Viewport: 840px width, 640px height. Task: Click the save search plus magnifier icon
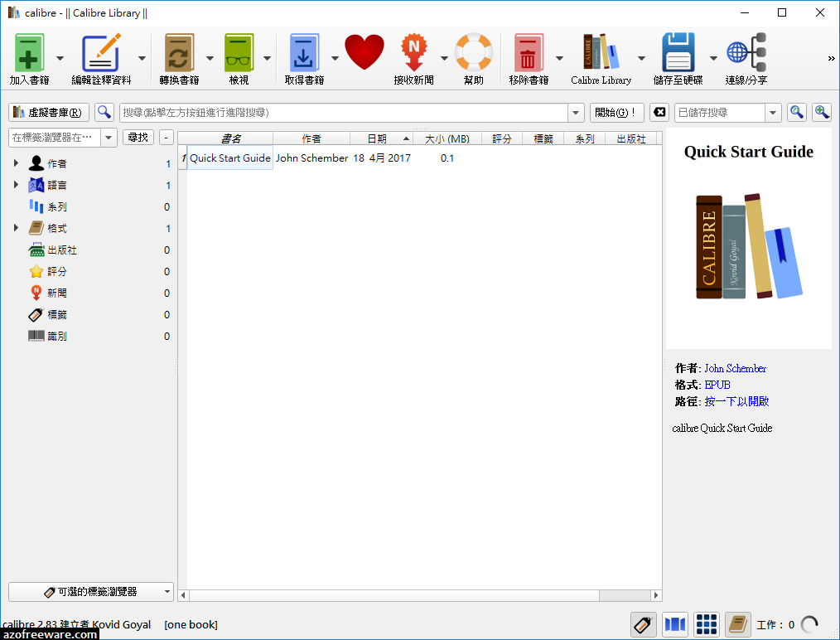[x=822, y=112]
